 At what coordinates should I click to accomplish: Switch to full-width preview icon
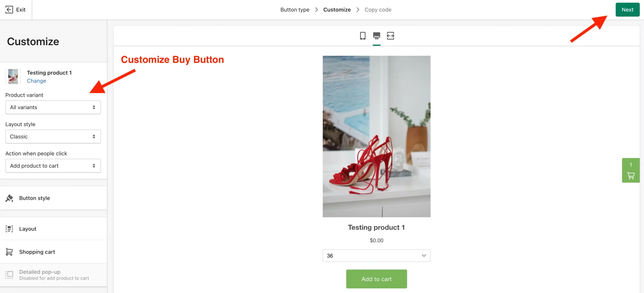point(390,36)
